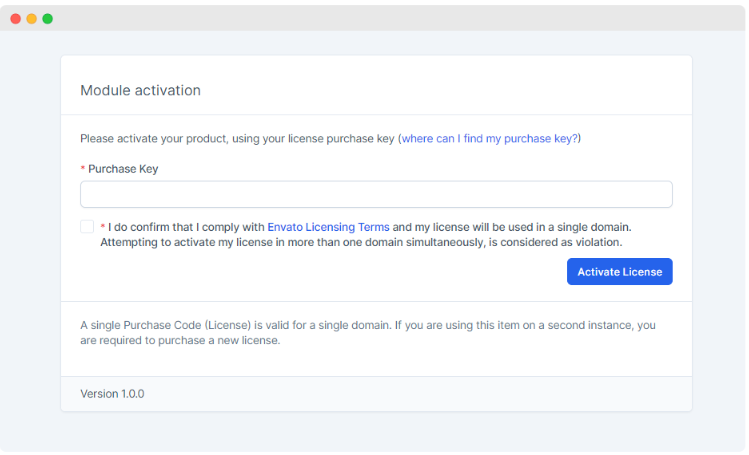
Task: Maximize the window using the green button
Action: [47, 19]
